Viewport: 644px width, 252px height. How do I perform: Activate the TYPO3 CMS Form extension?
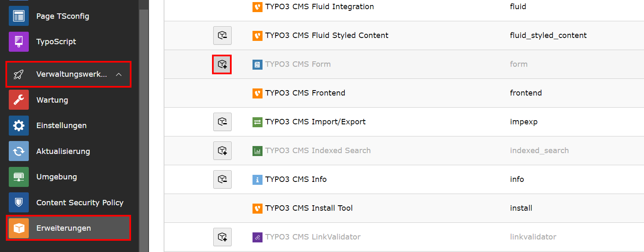(x=222, y=64)
